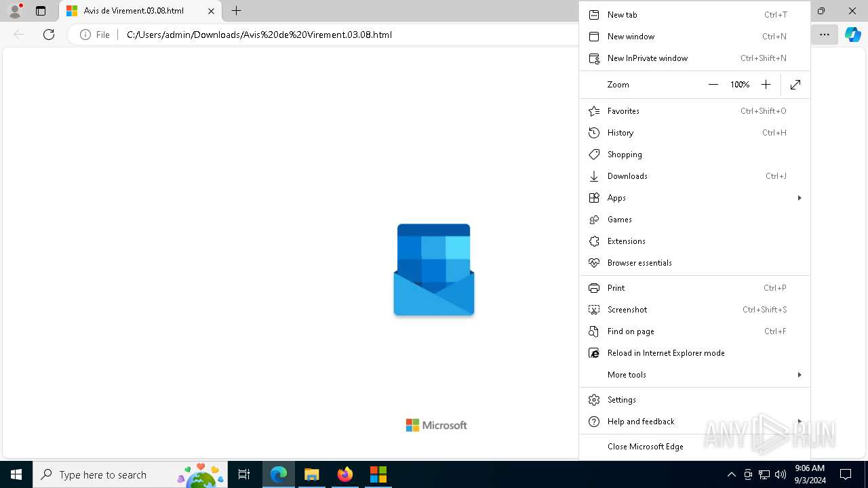Click the Apps menu icon

[594, 198]
